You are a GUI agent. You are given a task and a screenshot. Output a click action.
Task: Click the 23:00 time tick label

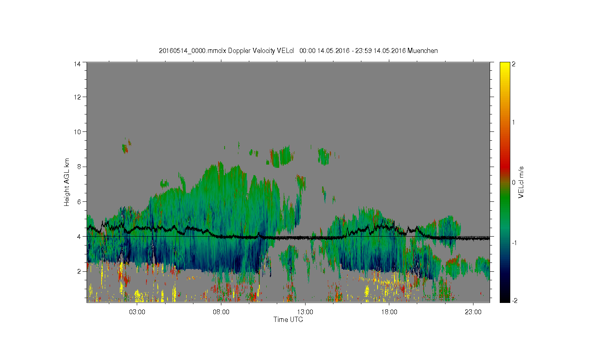pyautogui.click(x=473, y=312)
